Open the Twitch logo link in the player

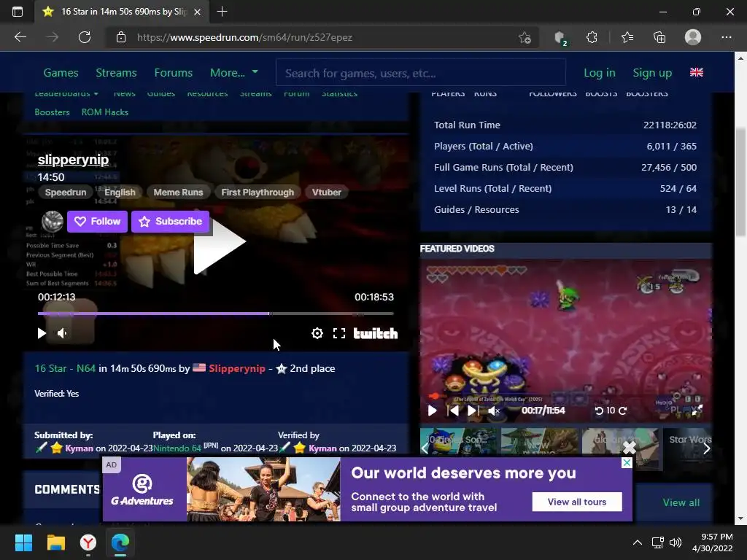(x=376, y=333)
